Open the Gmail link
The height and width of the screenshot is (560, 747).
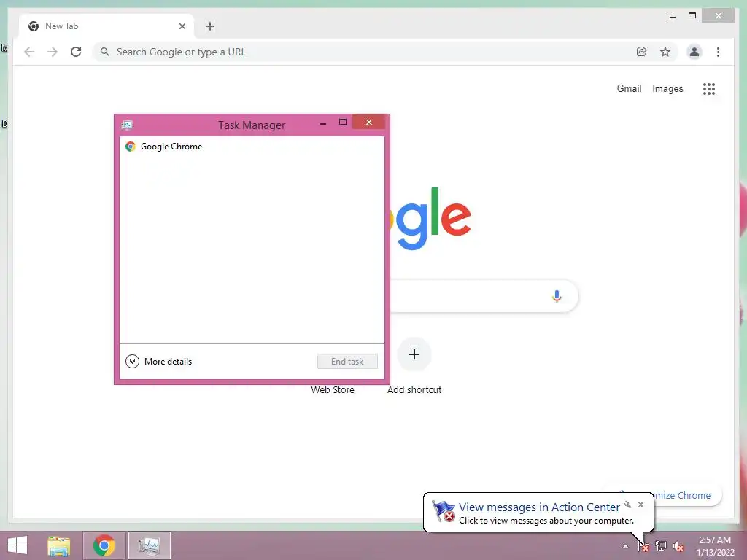pos(629,88)
